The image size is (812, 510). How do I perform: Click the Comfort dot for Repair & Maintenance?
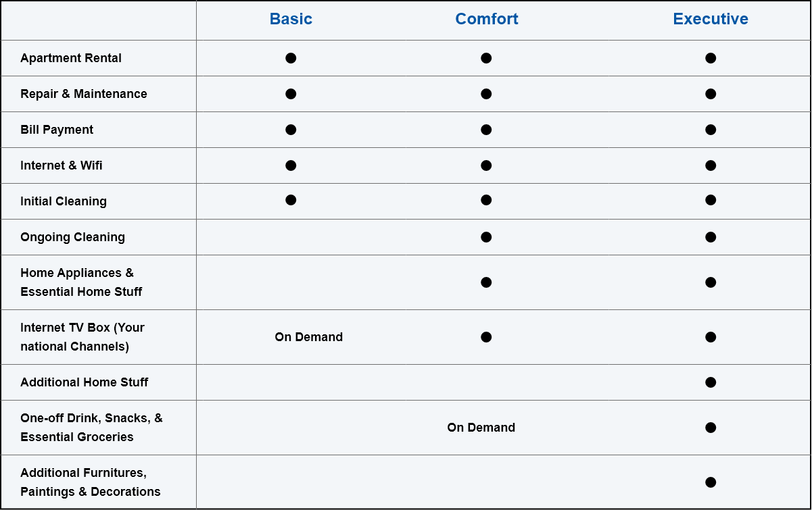tap(486, 94)
